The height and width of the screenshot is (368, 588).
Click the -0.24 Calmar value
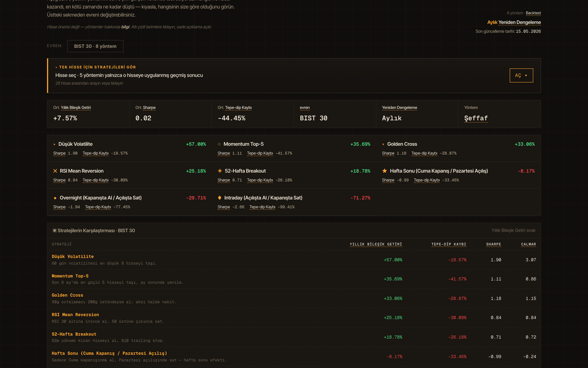pyautogui.click(x=529, y=357)
